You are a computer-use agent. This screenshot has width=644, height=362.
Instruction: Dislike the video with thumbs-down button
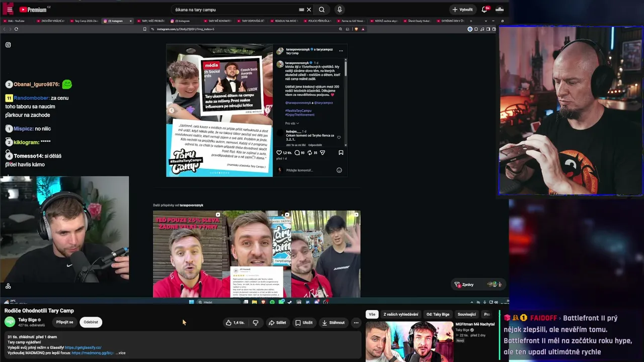pyautogui.click(x=256, y=323)
